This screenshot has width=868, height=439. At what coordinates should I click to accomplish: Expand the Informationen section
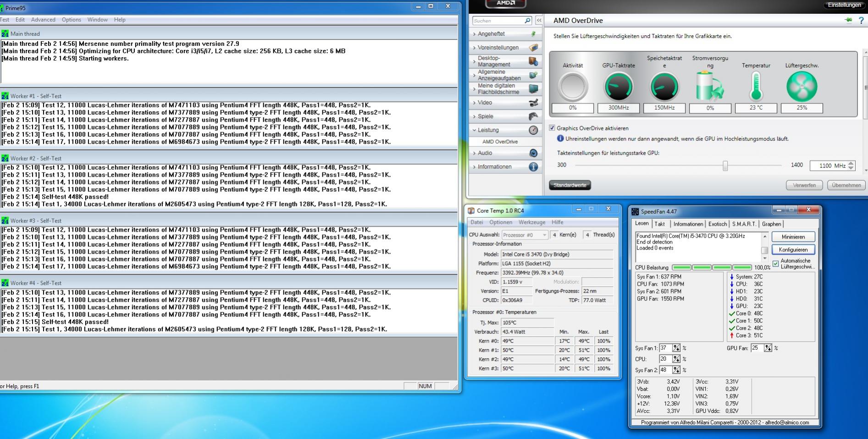(475, 167)
